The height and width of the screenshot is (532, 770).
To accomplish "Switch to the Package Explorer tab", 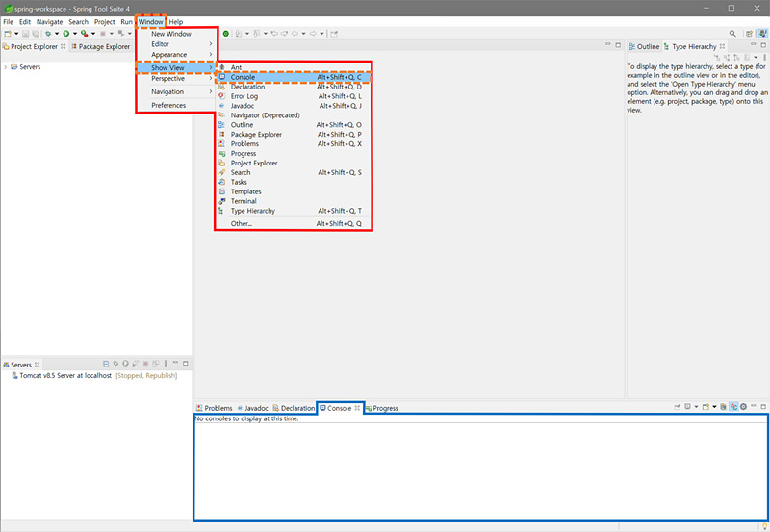I will [101, 46].
